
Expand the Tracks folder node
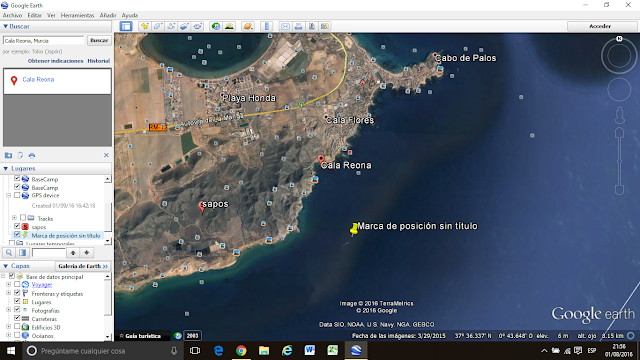click(14, 218)
